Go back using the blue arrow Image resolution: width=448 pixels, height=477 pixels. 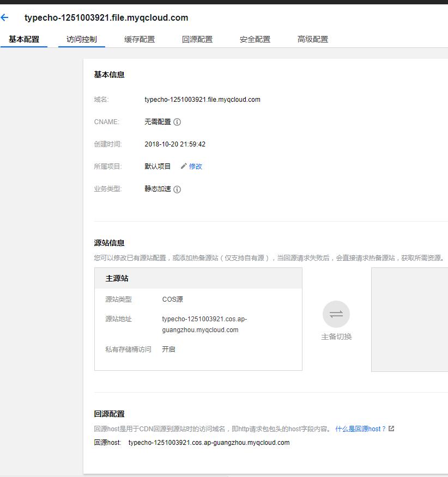[x=5, y=18]
